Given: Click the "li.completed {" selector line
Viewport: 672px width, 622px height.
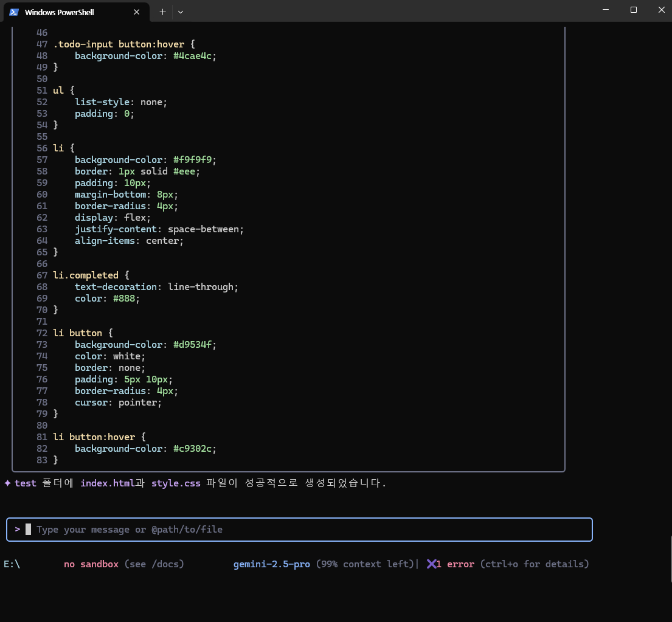Looking at the screenshot, I should [x=91, y=275].
